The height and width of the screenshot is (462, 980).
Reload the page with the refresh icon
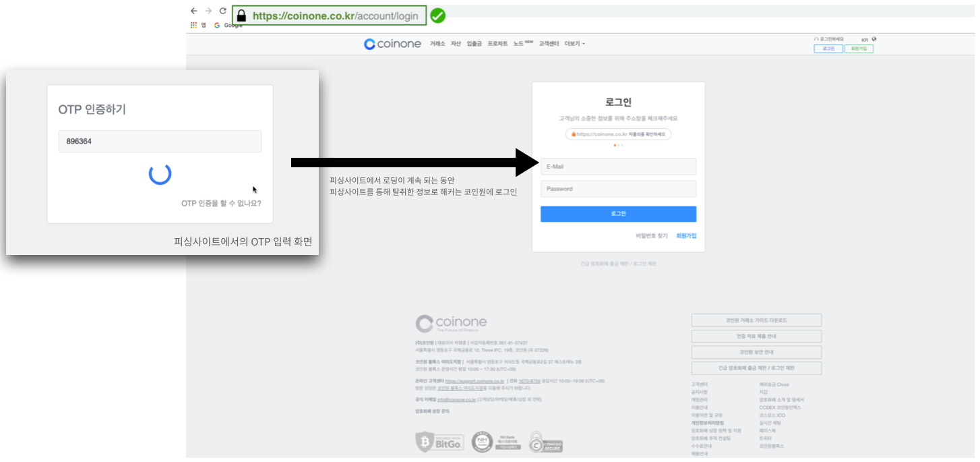(x=223, y=11)
